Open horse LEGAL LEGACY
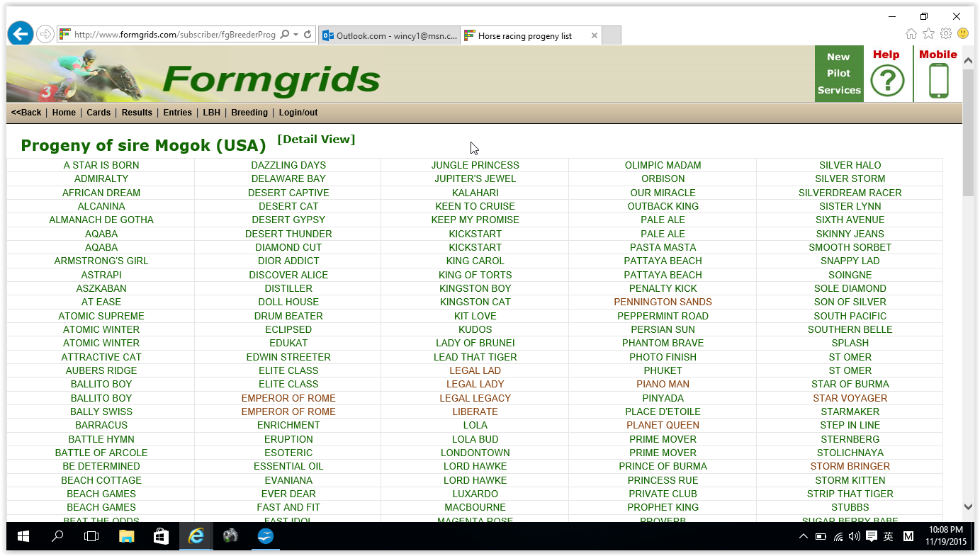 point(475,398)
